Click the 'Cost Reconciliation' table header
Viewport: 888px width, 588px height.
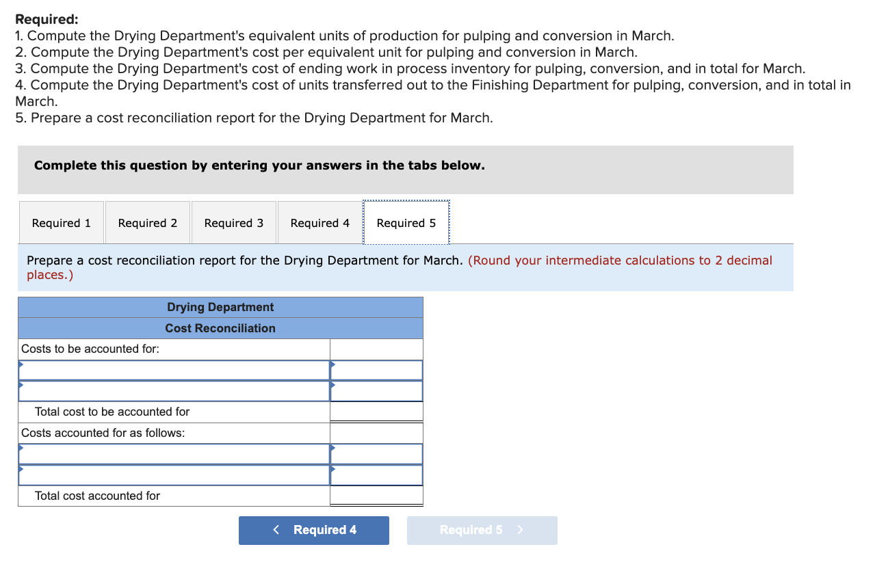[220, 328]
